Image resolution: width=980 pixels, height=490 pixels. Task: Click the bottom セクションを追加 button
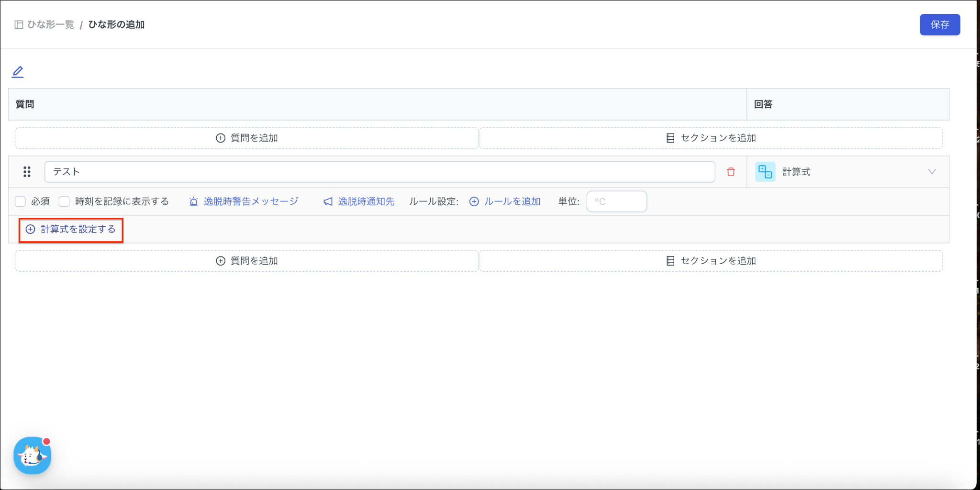[x=711, y=261]
